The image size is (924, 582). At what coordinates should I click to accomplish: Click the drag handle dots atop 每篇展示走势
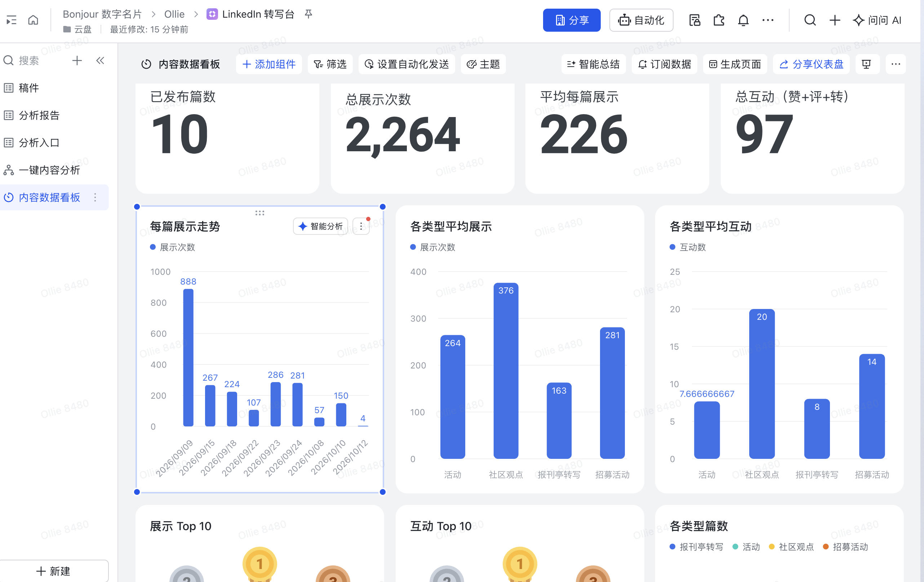pyautogui.click(x=260, y=213)
